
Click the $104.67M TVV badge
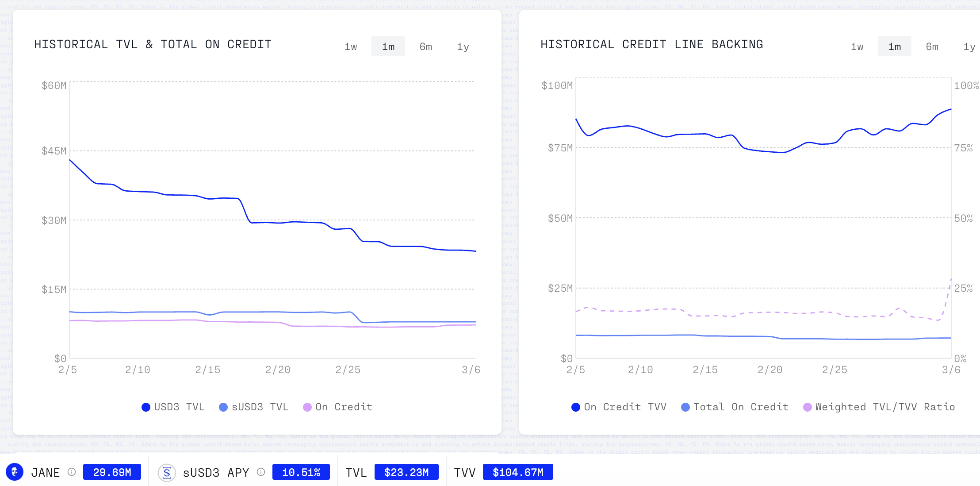tap(517, 472)
